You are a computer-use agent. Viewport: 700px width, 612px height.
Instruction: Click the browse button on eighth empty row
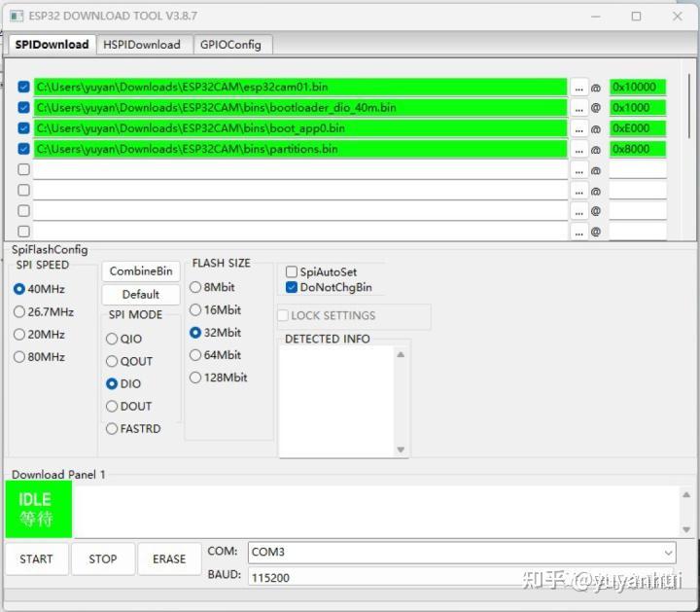click(x=579, y=232)
